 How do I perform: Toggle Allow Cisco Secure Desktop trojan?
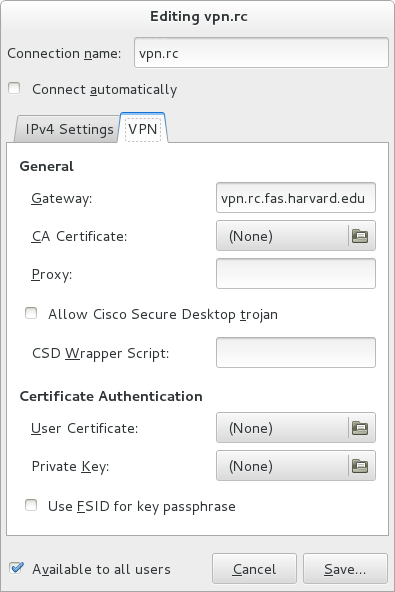point(31,313)
